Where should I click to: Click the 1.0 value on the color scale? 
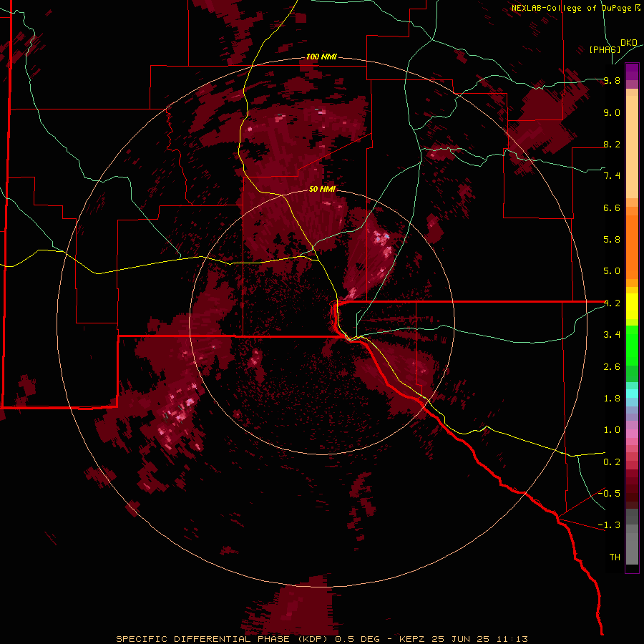coord(612,430)
